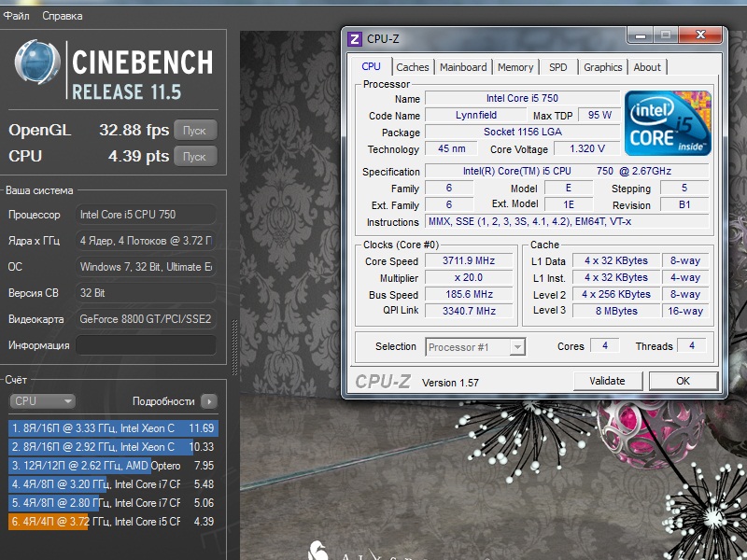Click the Specification value Intel(R) Core(TM) i5 CPU
The height and width of the screenshot is (560, 747).
(567, 172)
